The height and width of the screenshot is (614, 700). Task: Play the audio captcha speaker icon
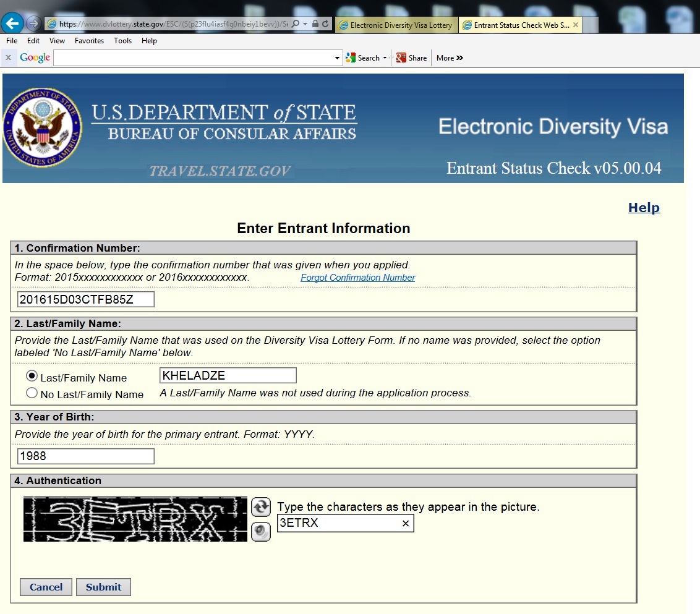(261, 531)
